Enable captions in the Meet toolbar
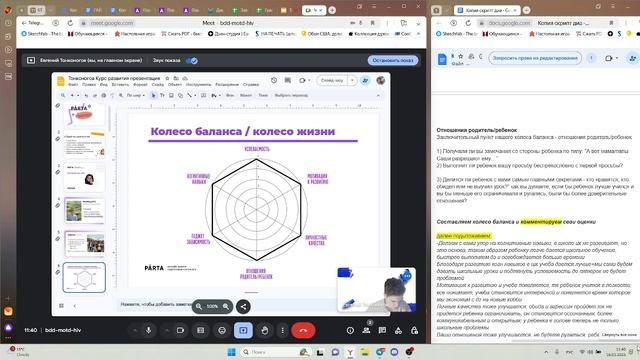This screenshot has width=640, height=360. click(x=200, y=330)
